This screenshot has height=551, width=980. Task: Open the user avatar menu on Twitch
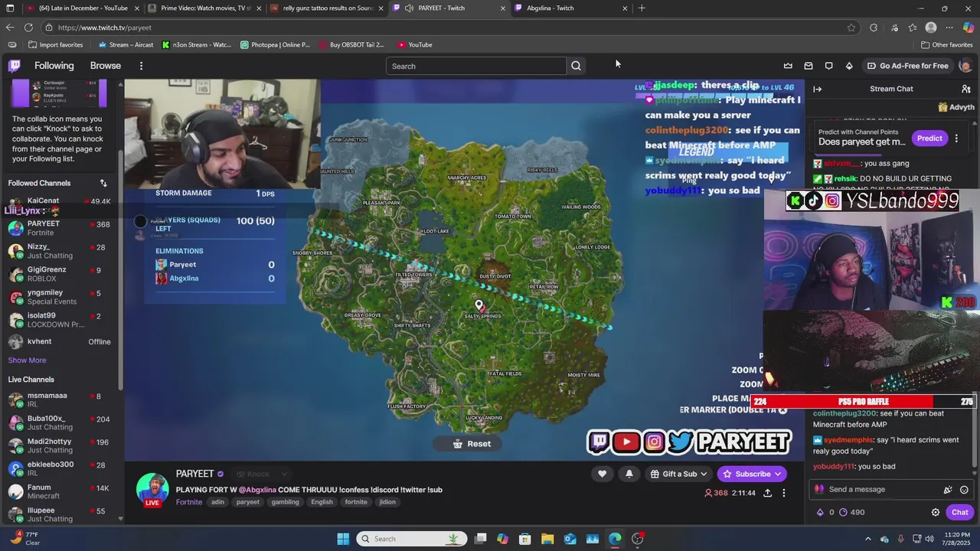point(965,66)
